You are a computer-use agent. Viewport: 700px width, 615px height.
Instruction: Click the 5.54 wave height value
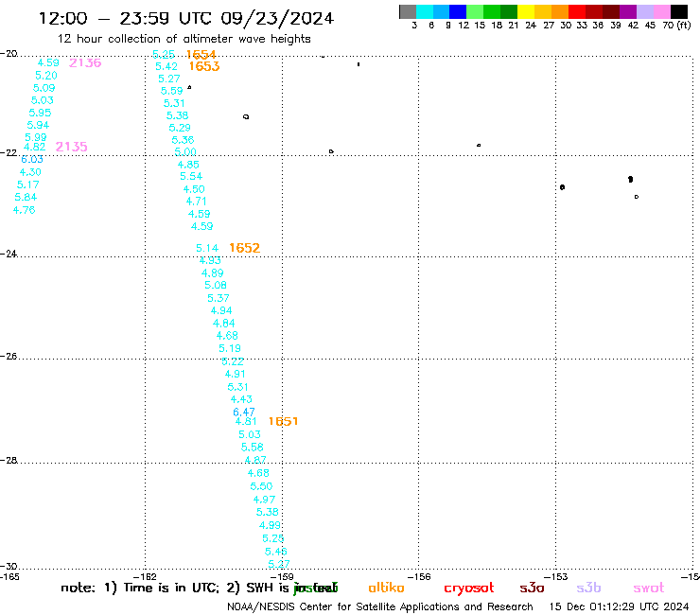[x=191, y=176]
